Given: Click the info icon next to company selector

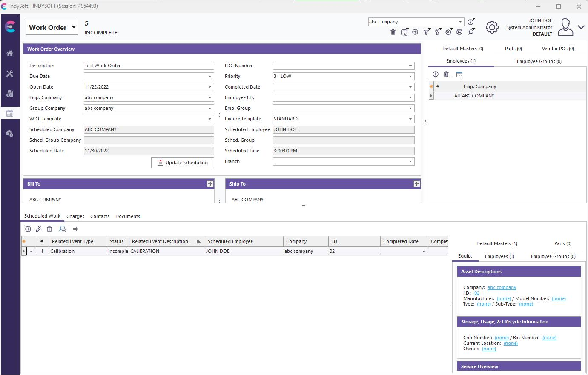Looking at the screenshot, I should click(x=470, y=22).
